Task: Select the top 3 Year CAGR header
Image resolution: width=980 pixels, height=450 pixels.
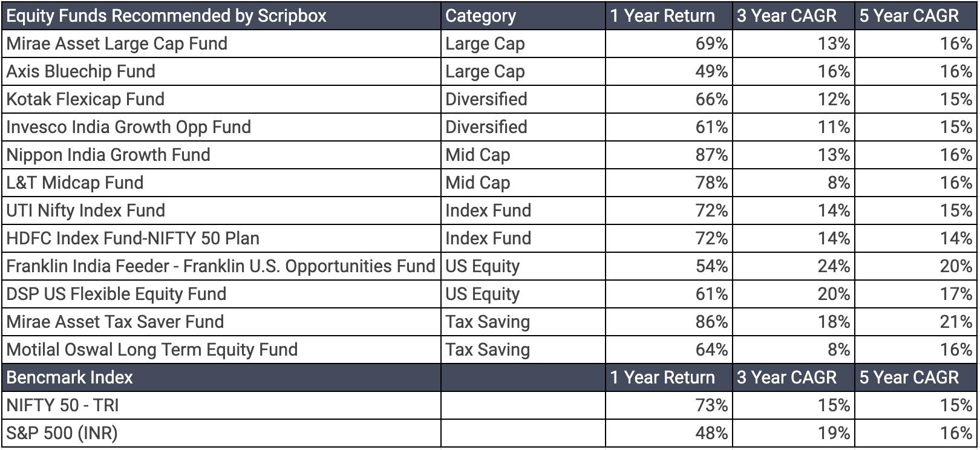Action: click(786, 16)
